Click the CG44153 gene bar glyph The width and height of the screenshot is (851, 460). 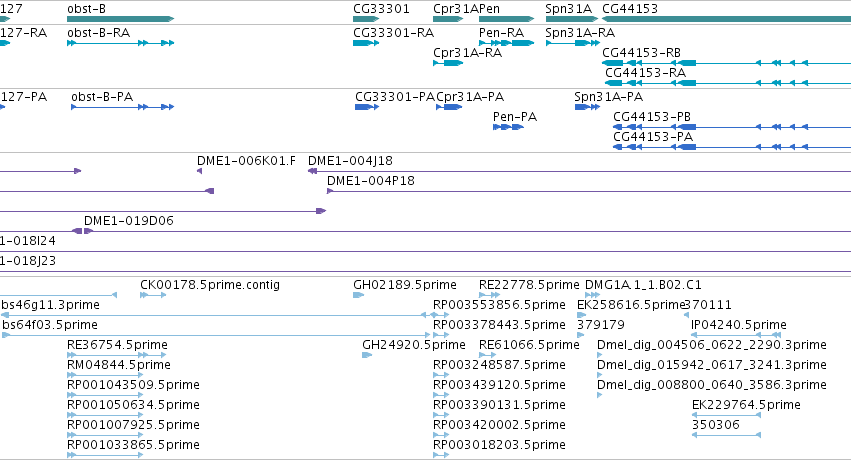tap(727, 20)
